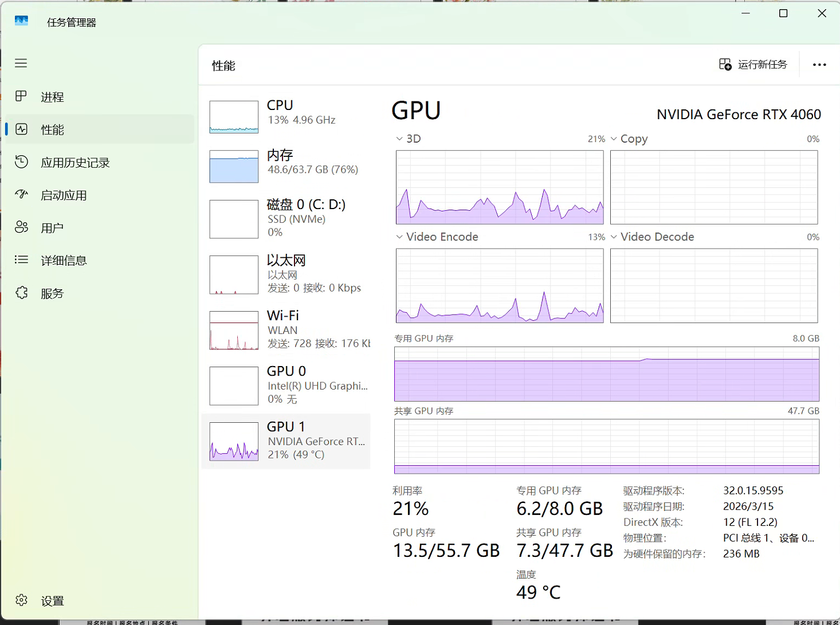This screenshot has height=625, width=840.
Task: Expand the Copy graph dropdown chevron
Action: click(x=614, y=139)
